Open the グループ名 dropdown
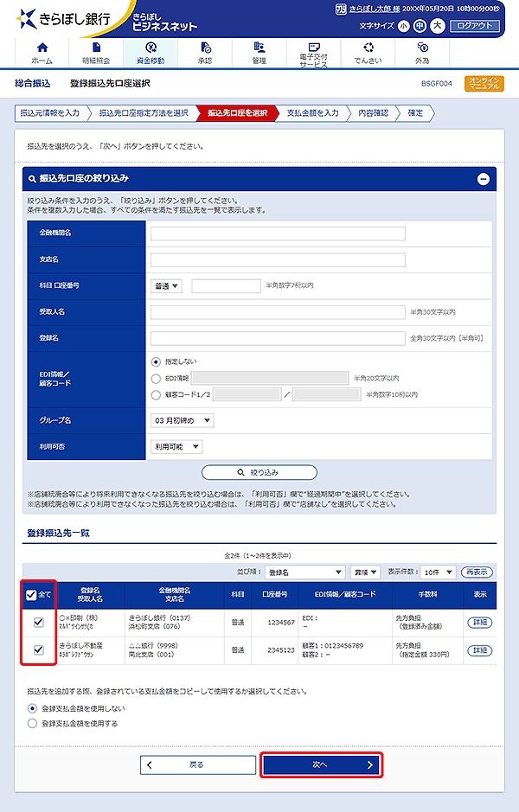 (x=182, y=420)
